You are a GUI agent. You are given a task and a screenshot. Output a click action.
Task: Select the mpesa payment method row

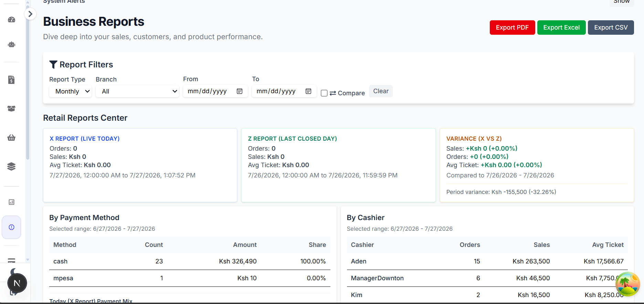[190, 278]
